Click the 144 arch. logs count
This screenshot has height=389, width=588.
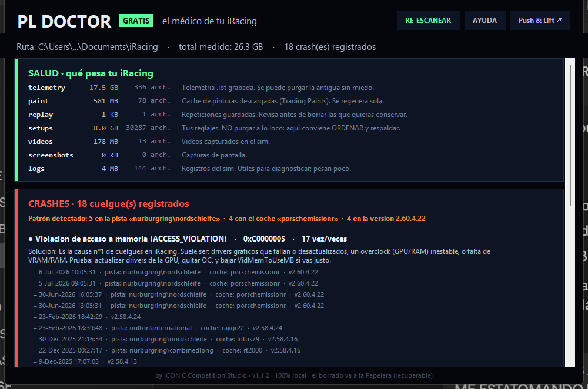152,168
